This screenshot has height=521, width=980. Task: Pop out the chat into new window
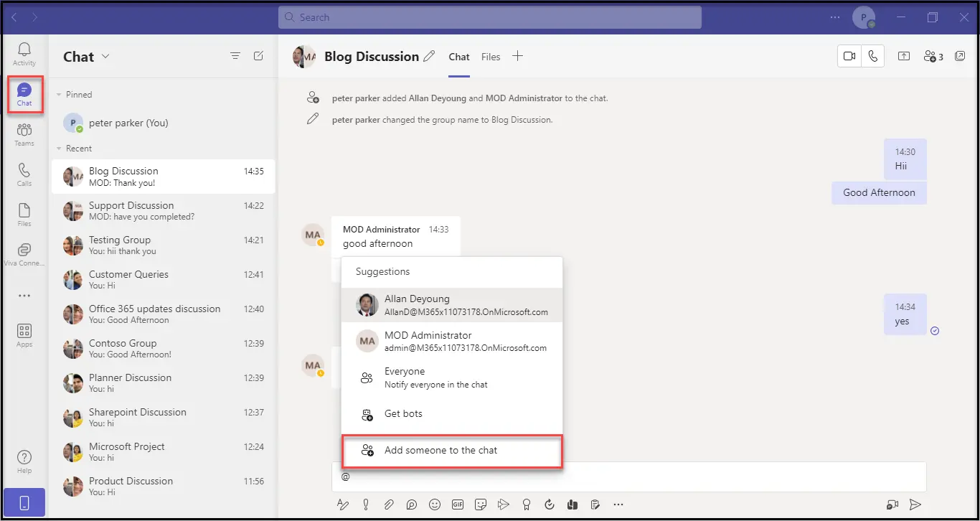[x=960, y=57]
